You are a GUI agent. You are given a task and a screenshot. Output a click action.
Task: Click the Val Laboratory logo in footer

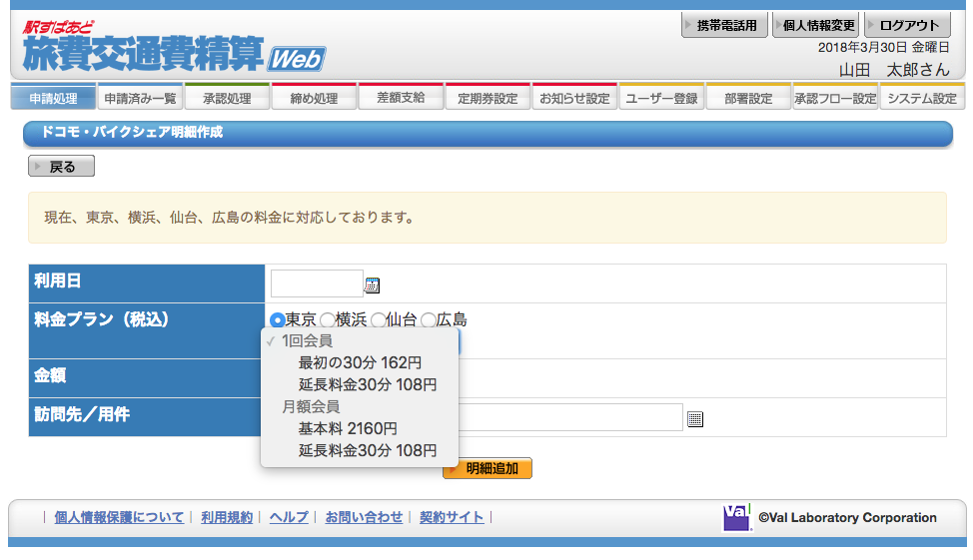(x=736, y=517)
